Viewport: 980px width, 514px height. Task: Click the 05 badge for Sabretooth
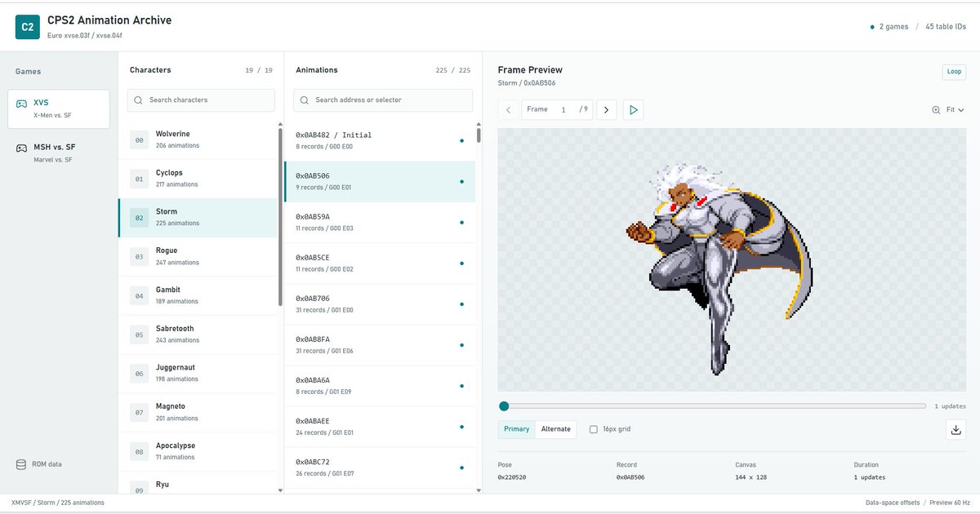coord(139,335)
